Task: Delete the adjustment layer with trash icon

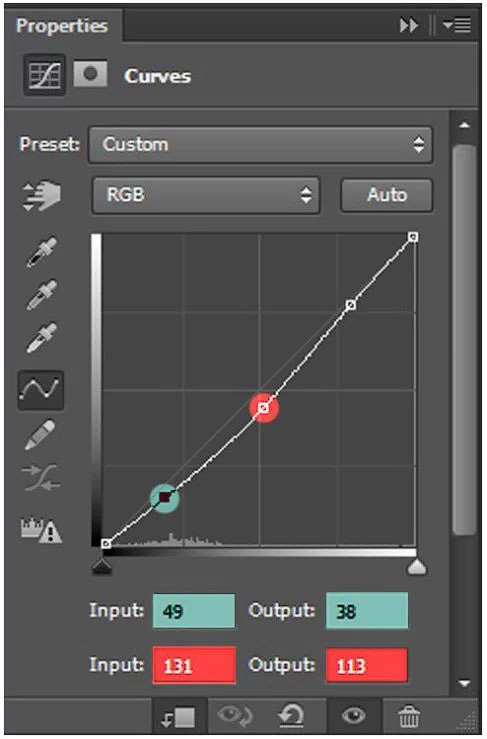Action: click(x=409, y=716)
